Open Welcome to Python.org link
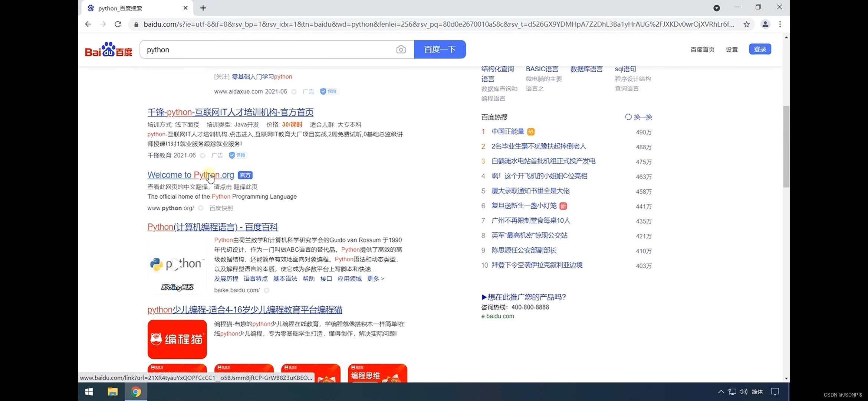 click(x=190, y=175)
